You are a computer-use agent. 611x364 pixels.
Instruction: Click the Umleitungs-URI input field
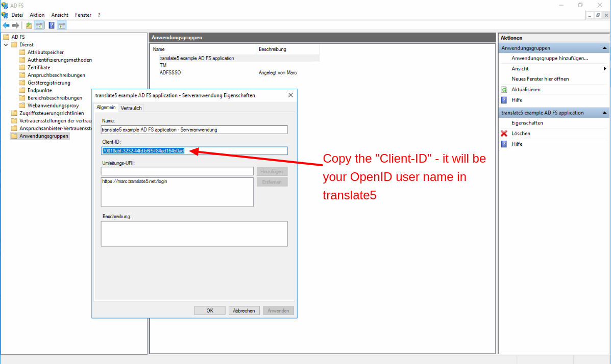point(177,171)
